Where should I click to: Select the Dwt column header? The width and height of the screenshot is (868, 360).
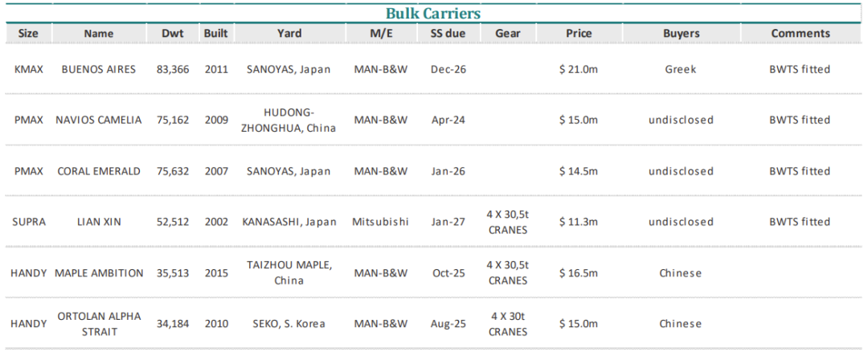click(173, 34)
